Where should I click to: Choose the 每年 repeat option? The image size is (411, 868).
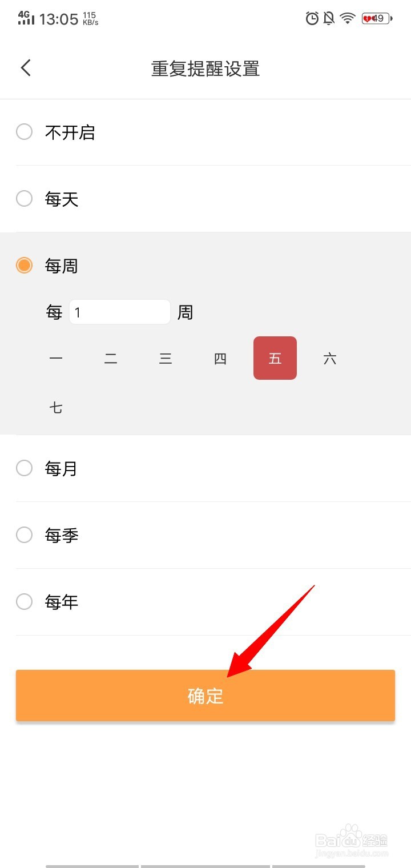[205, 602]
